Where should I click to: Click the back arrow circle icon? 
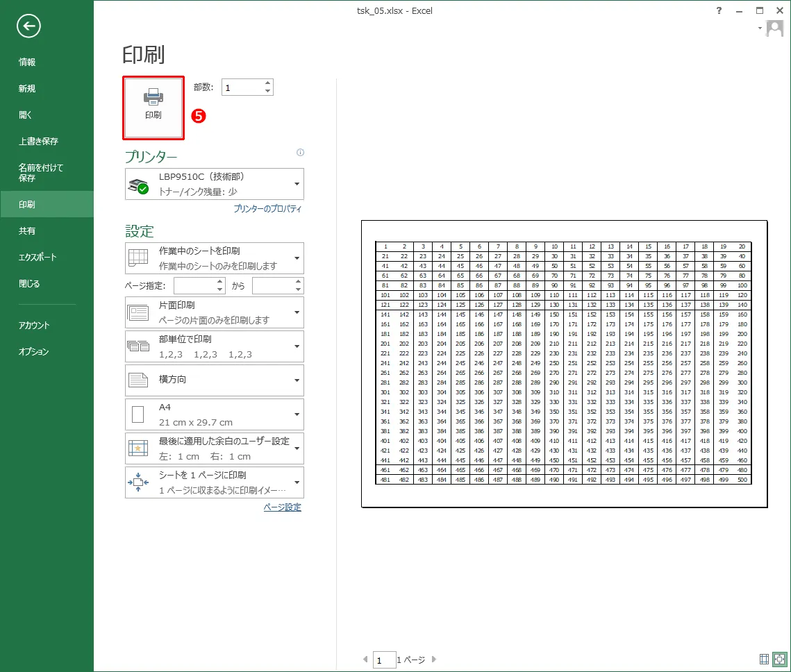[28, 26]
